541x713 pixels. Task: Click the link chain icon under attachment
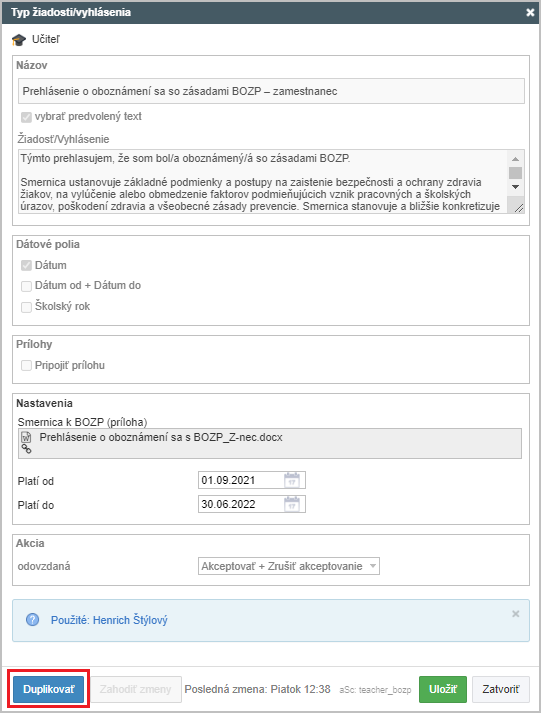27,449
